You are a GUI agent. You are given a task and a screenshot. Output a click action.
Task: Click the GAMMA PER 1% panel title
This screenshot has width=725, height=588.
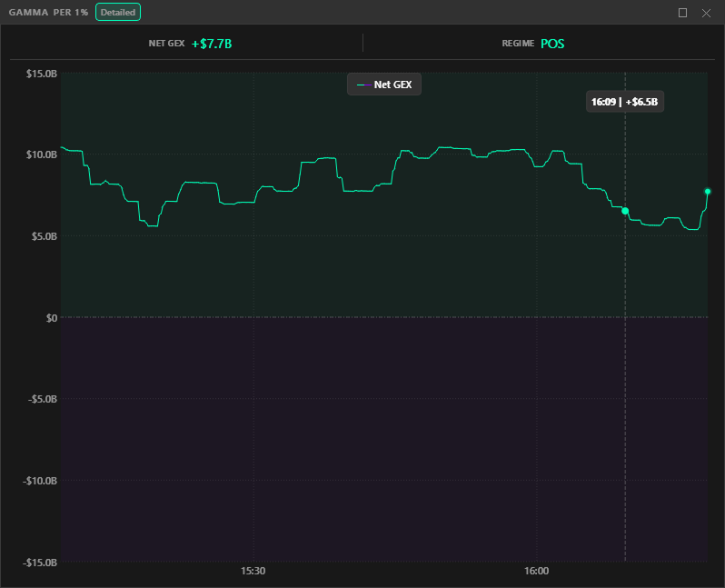48,13
